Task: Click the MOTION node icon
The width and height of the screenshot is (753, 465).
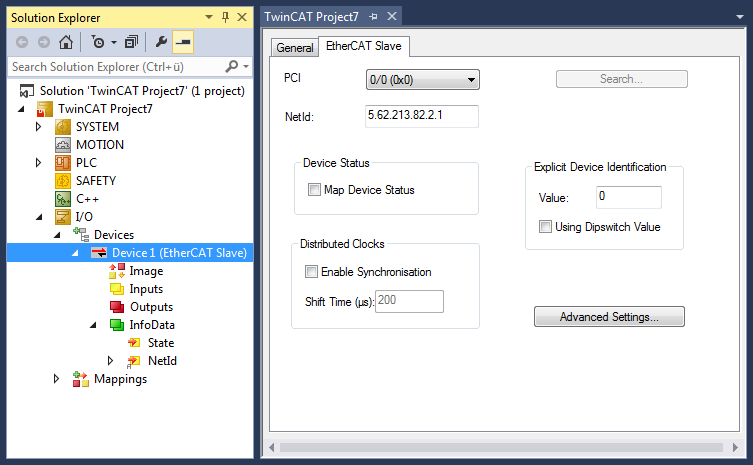Action: [x=63, y=145]
